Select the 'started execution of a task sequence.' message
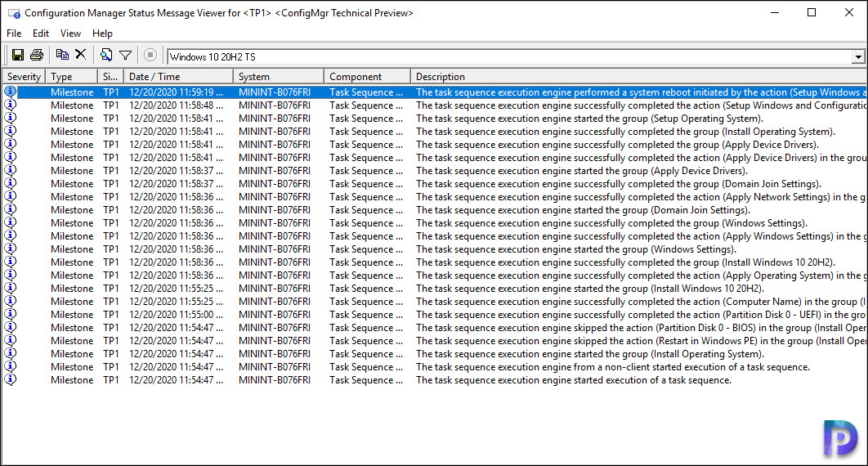Screen dimensions: 868x466 (574, 380)
